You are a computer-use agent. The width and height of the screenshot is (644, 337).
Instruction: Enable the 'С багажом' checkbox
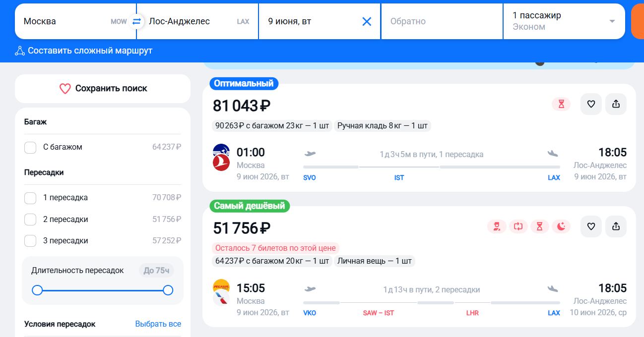pyautogui.click(x=30, y=147)
